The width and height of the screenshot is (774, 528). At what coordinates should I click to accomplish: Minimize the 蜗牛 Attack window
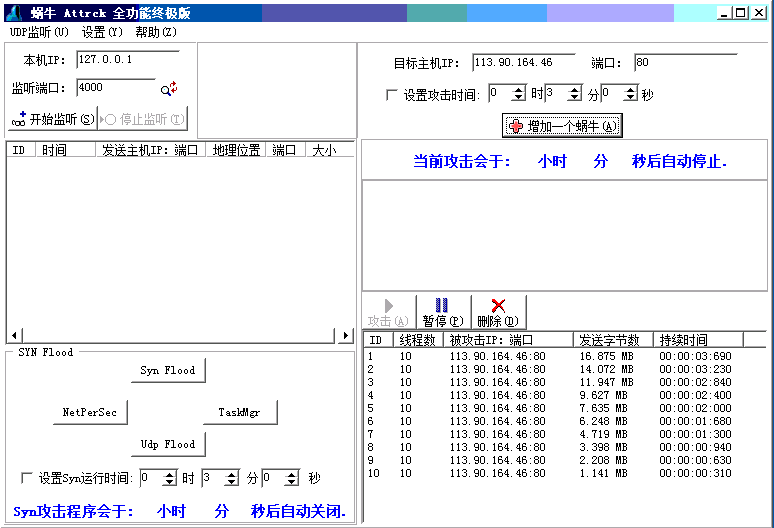click(725, 13)
